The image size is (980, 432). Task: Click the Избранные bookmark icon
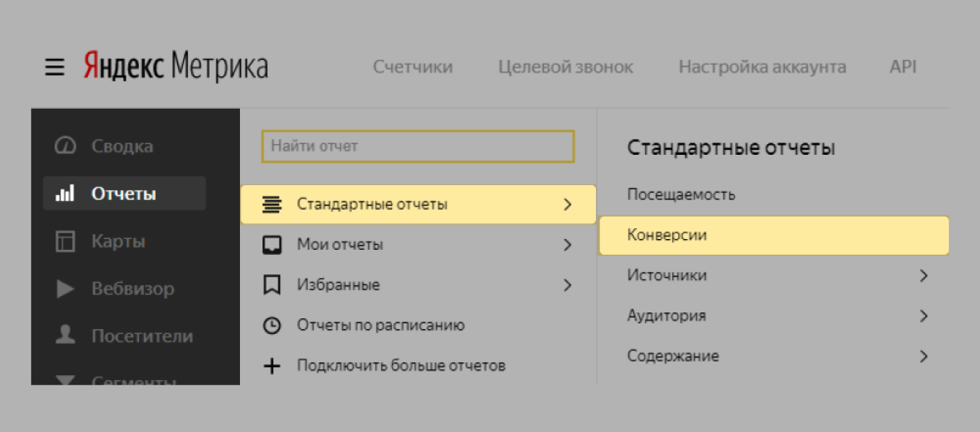click(x=272, y=285)
